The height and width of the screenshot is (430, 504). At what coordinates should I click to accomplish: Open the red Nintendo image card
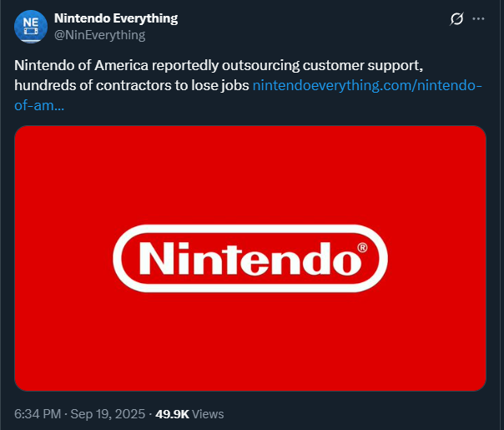(250, 258)
